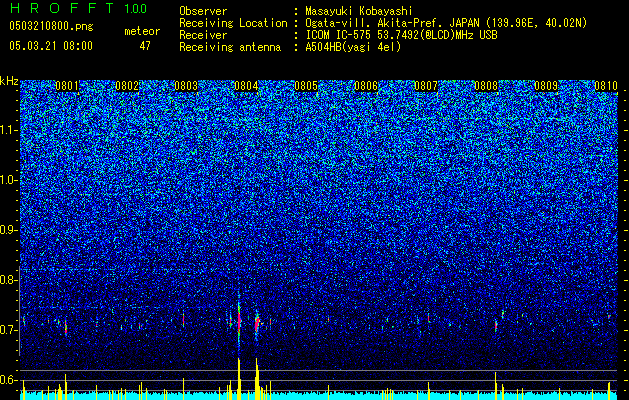Click the 0.7 kHz axis label
629x400 pixels.
coord(9,330)
